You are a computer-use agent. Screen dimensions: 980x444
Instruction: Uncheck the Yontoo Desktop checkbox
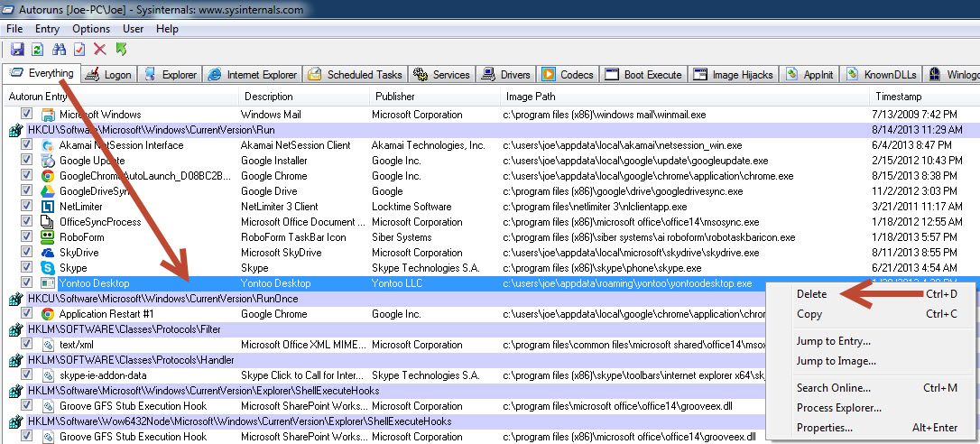[x=26, y=282]
